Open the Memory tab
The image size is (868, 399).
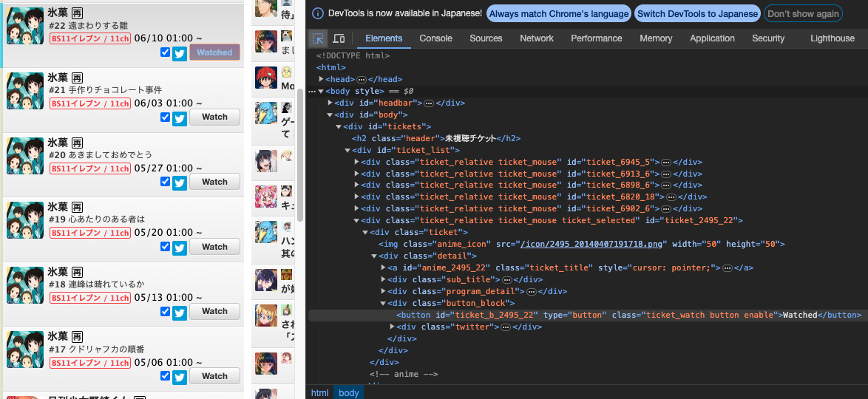[x=656, y=38]
